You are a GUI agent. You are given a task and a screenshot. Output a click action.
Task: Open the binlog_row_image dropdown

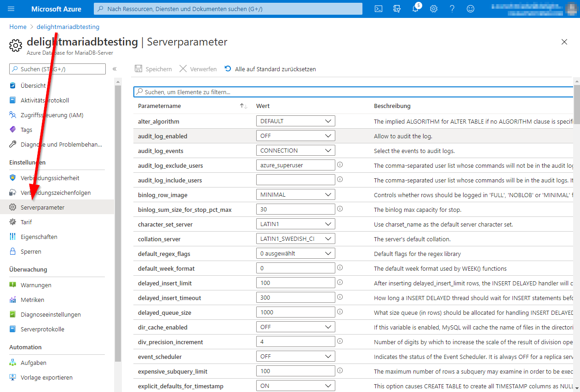tap(295, 195)
